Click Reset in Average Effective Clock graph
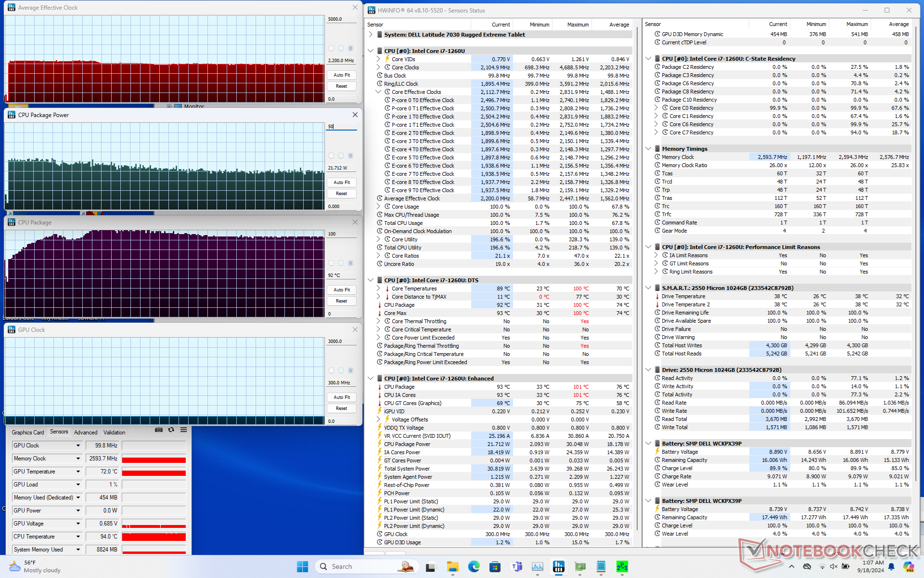 pyautogui.click(x=342, y=86)
